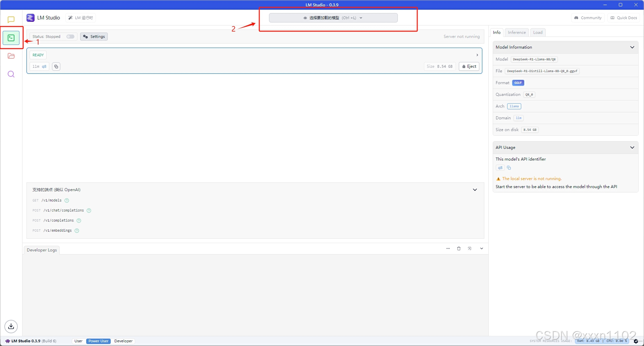644x346 pixels.
Task: Open app settings gear in status bar
Action: pyautogui.click(x=636, y=341)
